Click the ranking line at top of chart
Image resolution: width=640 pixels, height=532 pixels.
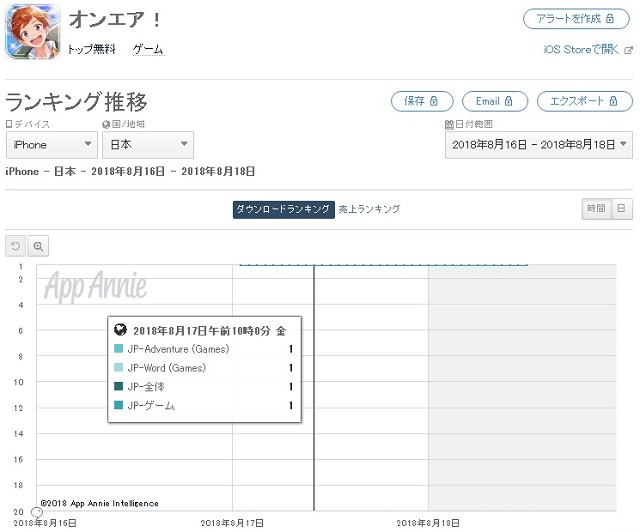(384, 265)
